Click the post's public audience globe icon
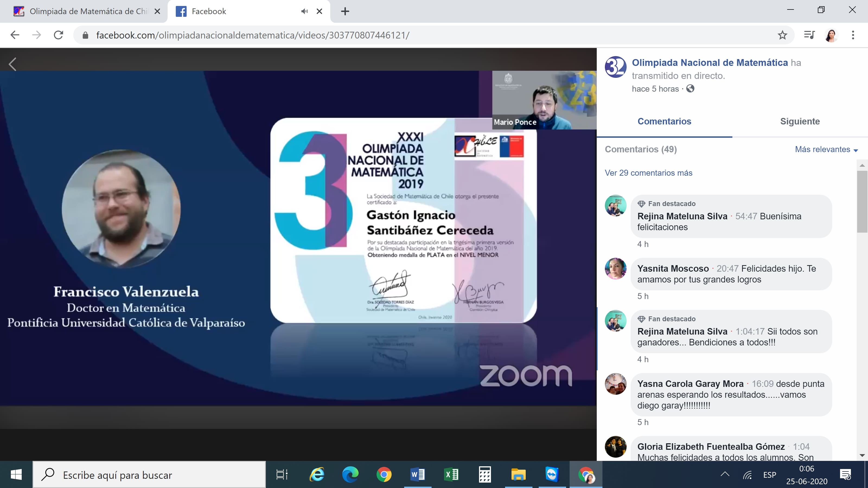Screen dimensions: 868x488 pyautogui.click(x=690, y=89)
